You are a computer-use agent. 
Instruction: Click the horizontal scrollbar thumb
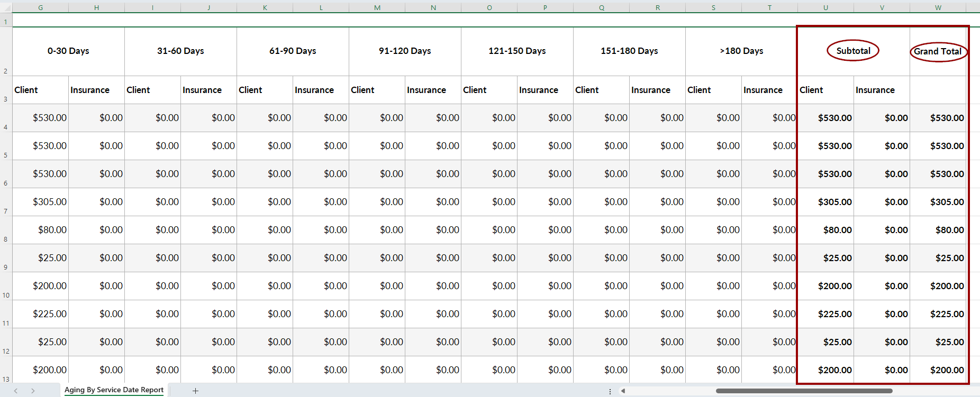(x=803, y=391)
